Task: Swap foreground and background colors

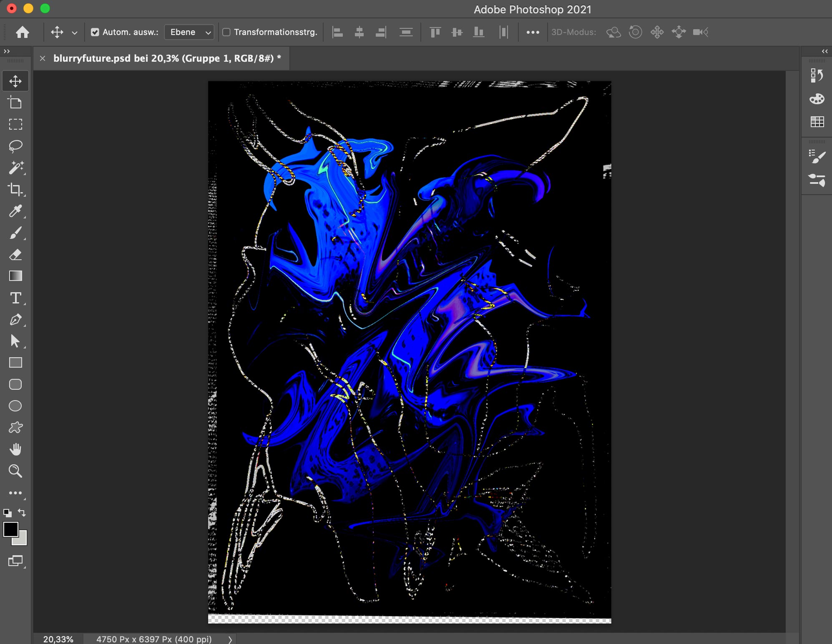Action: pos(22,513)
